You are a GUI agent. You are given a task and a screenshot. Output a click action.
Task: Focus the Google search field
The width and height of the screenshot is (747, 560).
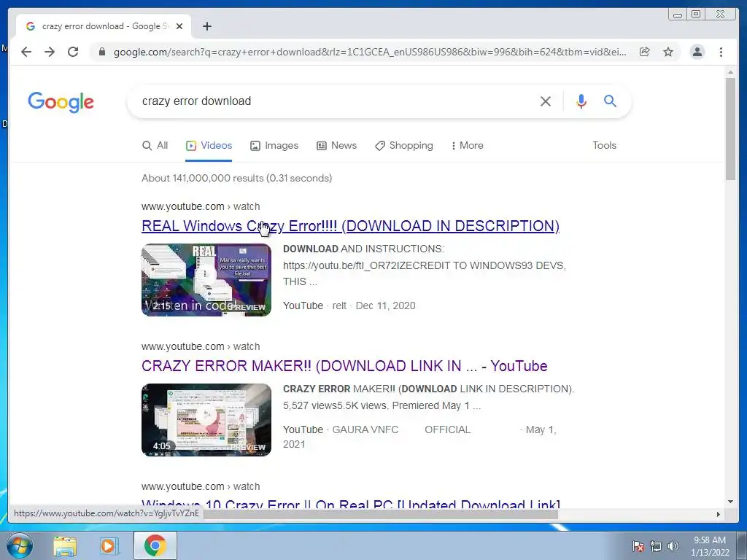click(333, 101)
